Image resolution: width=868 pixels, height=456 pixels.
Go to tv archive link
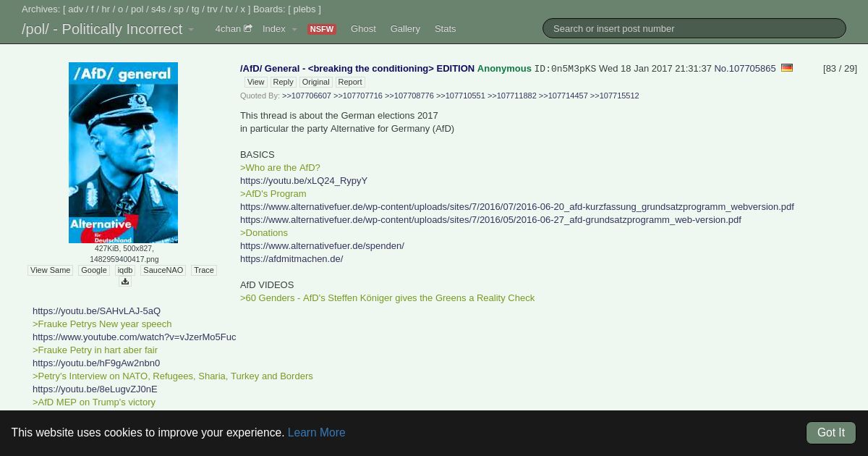pyautogui.click(x=229, y=9)
